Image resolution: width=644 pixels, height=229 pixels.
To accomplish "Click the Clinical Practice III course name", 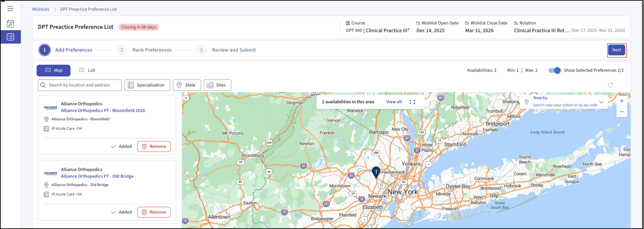I will [387, 31].
